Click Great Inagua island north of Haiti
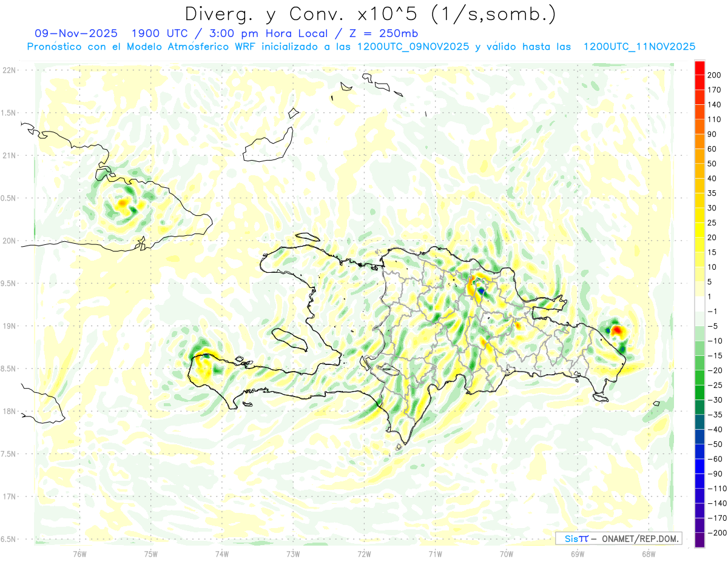The width and height of the screenshot is (728, 562). (268, 146)
